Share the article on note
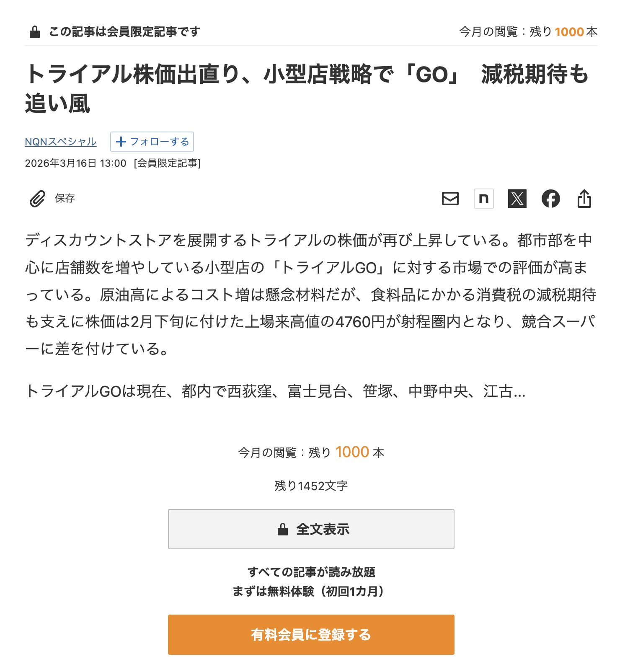Image resolution: width=625 pixels, height=672 pixels. click(x=483, y=199)
